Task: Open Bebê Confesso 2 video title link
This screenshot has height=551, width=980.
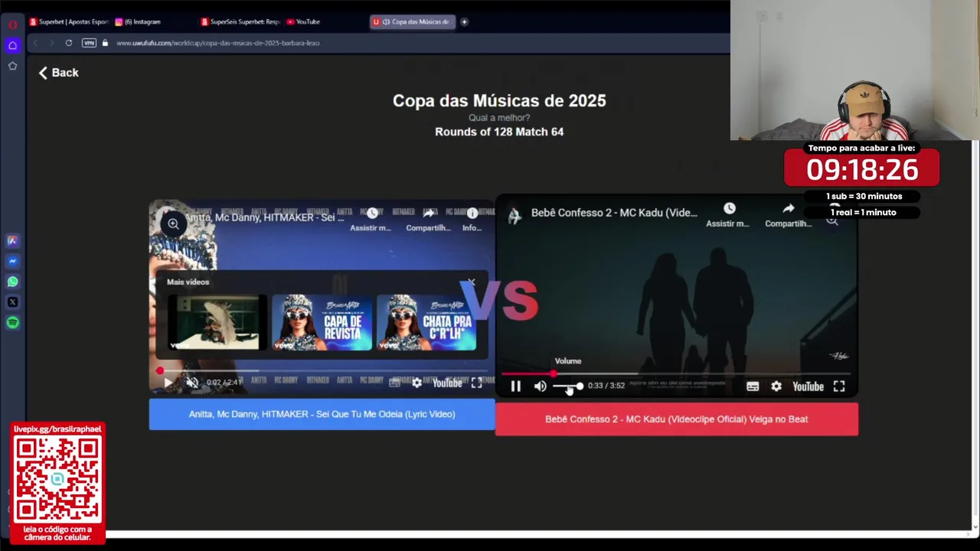Action: (614, 213)
